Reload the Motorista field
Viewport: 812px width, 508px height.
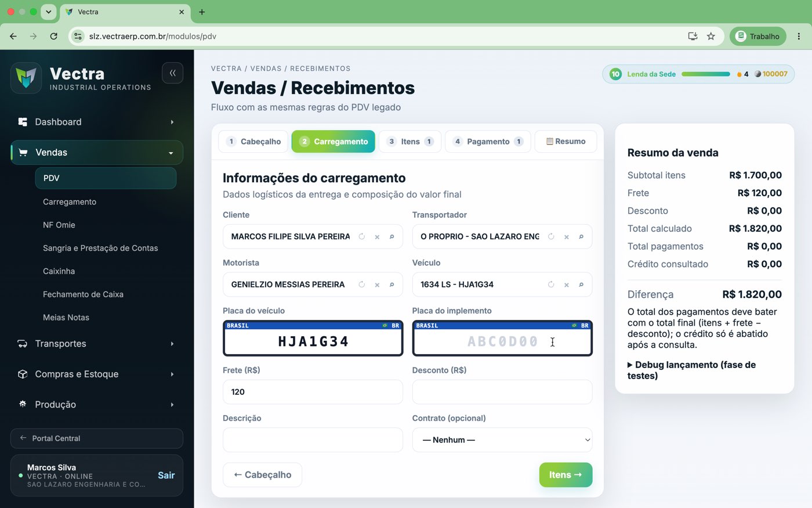(x=362, y=284)
